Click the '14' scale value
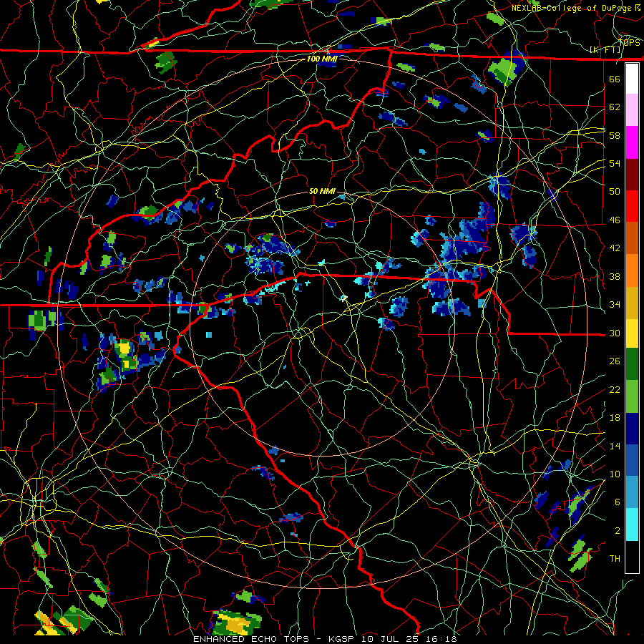The height and width of the screenshot is (644, 644). click(x=615, y=446)
